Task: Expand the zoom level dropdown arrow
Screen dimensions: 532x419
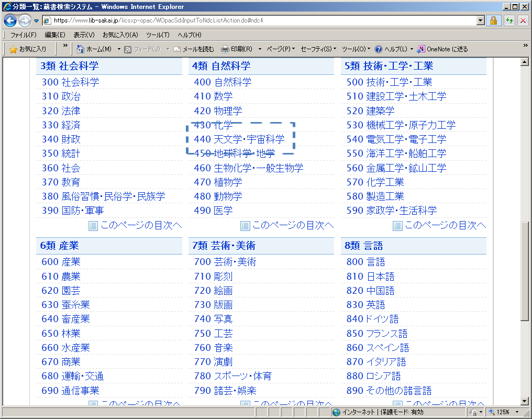Action: tap(517, 412)
